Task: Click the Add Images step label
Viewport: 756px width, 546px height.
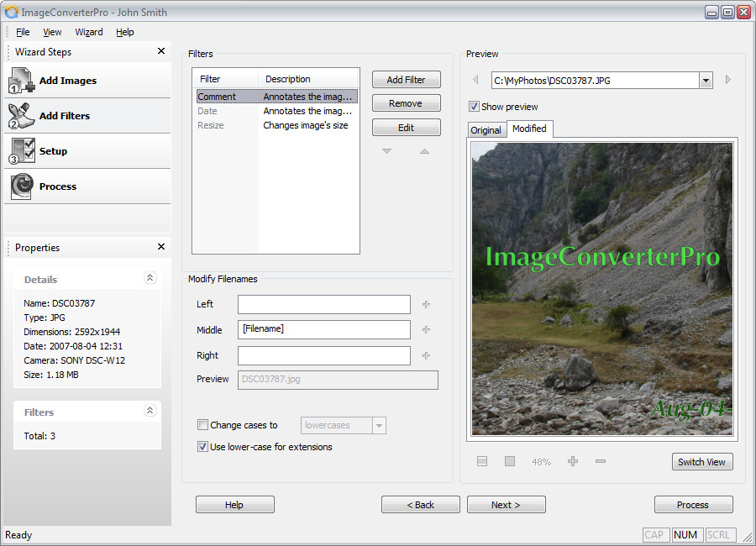Action: click(68, 81)
